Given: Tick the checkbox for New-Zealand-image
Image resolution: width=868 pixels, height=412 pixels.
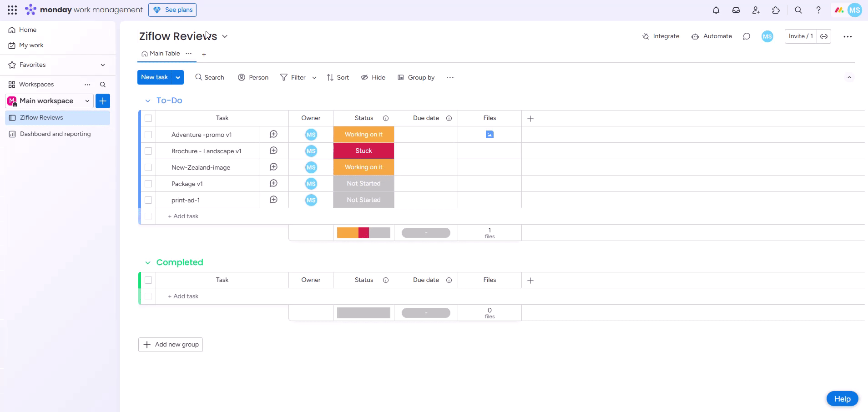Looking at the screenshot, I should pos(148,167).
